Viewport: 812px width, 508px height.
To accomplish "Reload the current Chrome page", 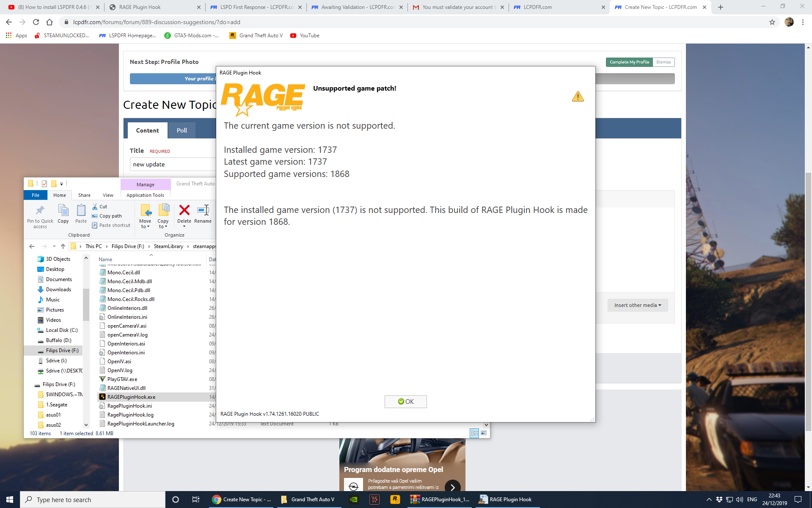I will click(x=36, y=22).
